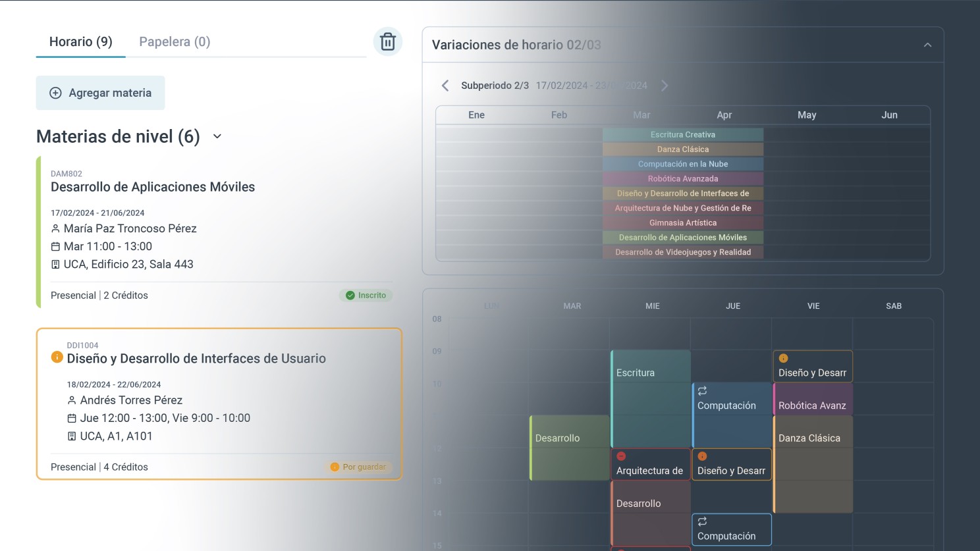
Task: Click the plus icon on Agregar materia
Action: click(x=56, y=93)
